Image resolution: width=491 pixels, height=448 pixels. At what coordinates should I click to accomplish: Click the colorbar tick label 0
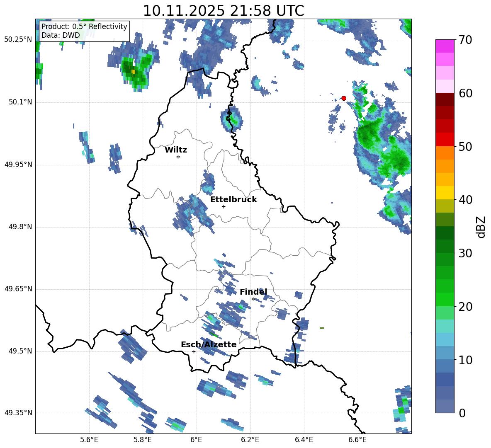(462, 413)
